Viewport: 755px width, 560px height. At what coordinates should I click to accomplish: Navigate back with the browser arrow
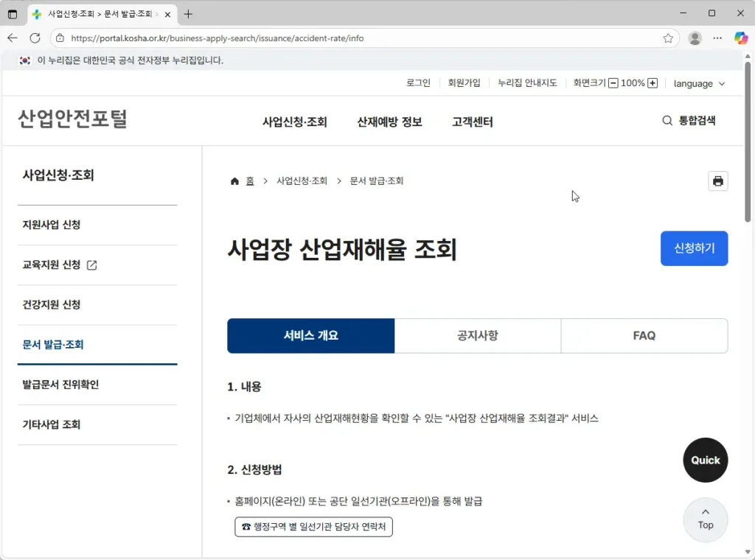[x=12, y=38]
